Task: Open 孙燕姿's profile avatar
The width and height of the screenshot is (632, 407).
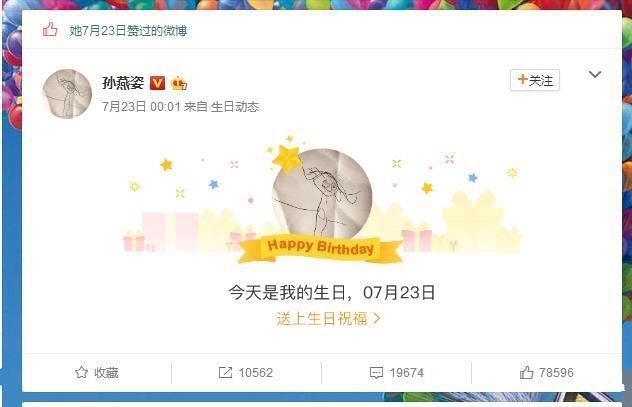Action: (67, 94)
